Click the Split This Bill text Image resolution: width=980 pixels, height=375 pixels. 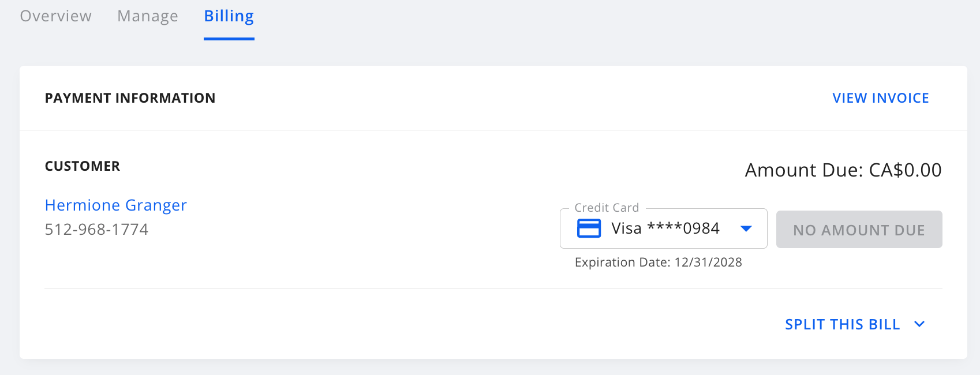tap(842, 324)
